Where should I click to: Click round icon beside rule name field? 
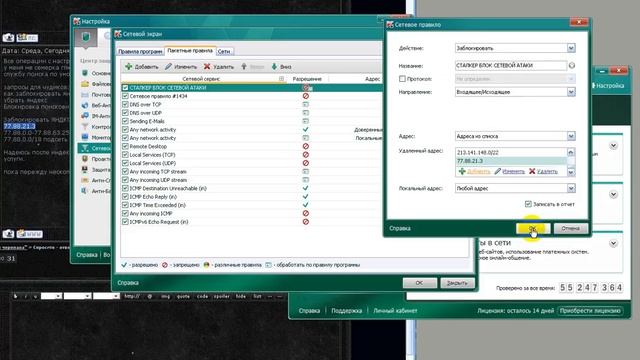[572, 65]
